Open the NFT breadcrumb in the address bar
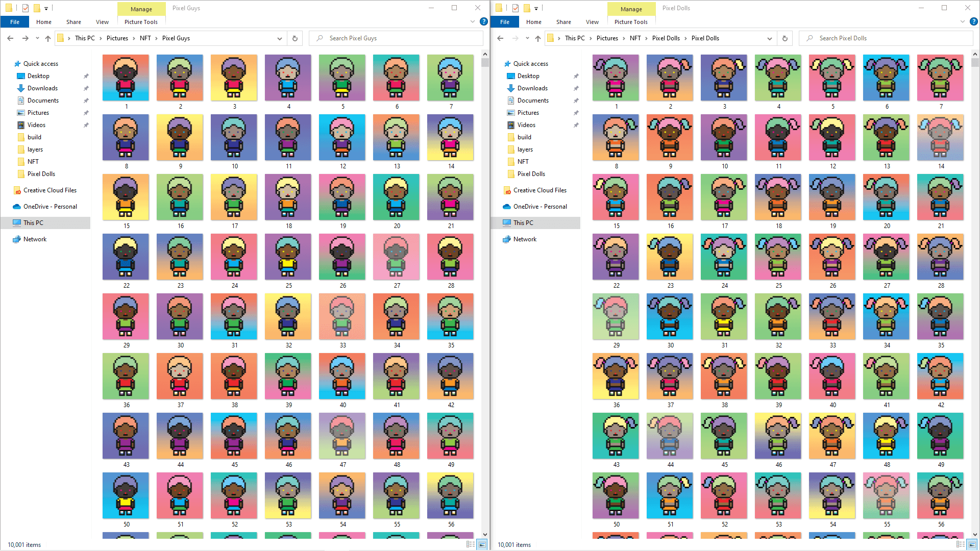980x551 pixels. click(x=145, y=38)
